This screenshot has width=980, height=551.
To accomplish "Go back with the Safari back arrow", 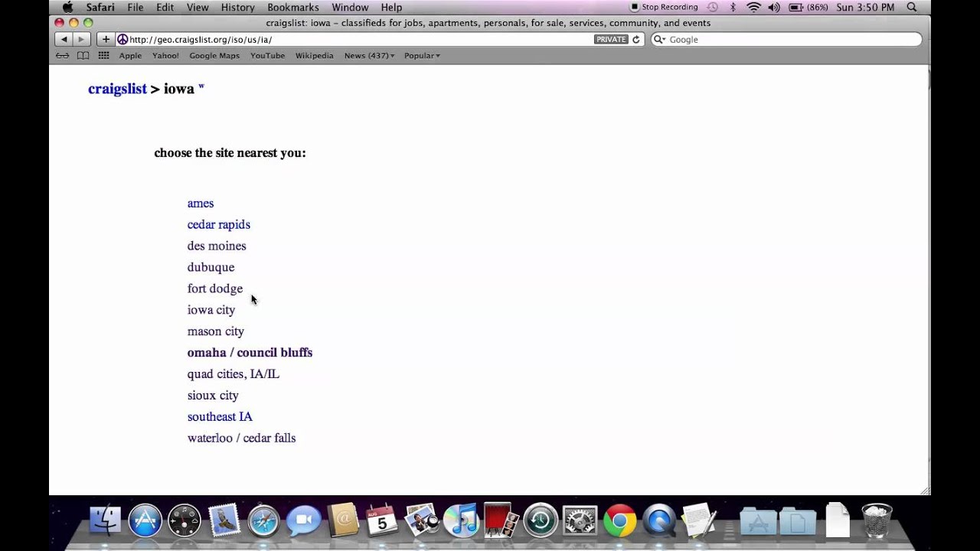I will 64,39.
